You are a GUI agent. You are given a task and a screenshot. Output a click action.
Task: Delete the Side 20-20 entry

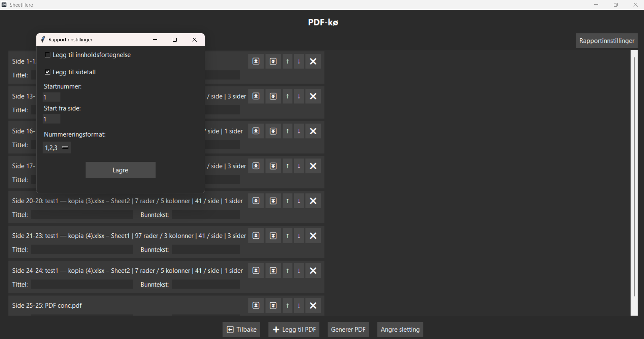click(x=313, y=201)
